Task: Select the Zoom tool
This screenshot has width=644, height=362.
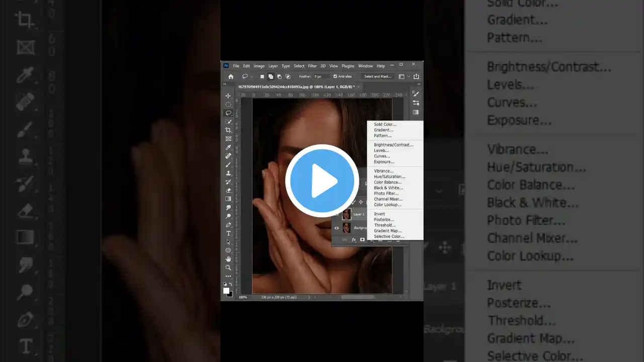Action: pyautogui.click(x=228, y=267)
